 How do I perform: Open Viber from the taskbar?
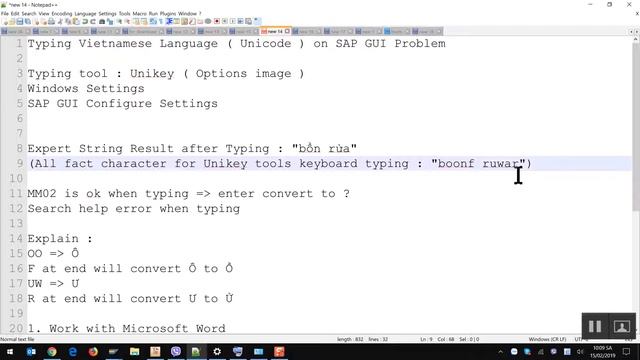point(176,351)
